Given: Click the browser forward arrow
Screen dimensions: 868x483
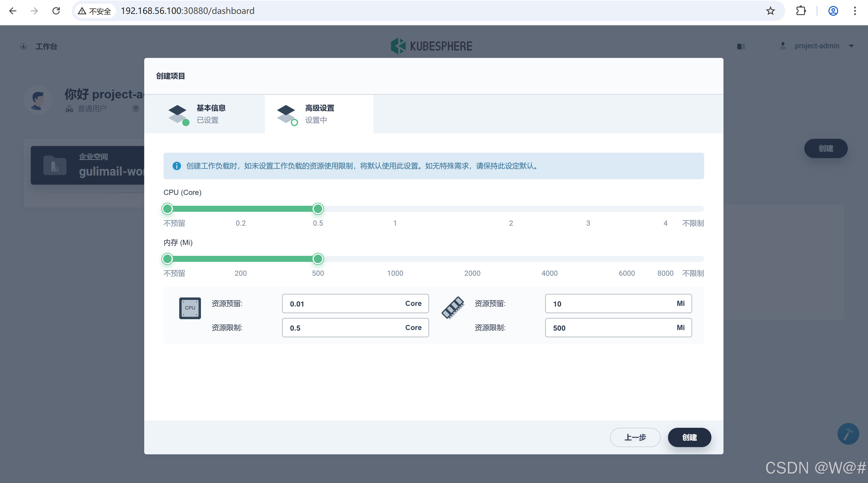Looking at the screenshot, I should (34, 11).
